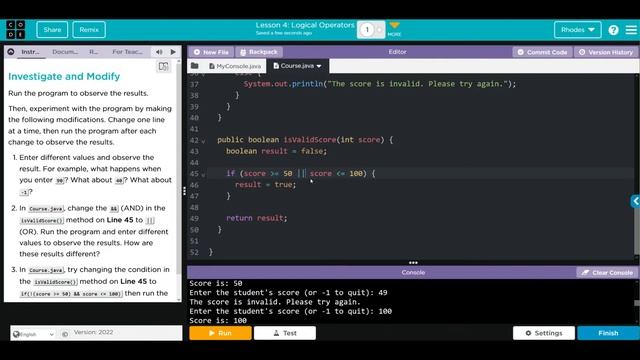Open the file browser folder icon
640x360 pixels.
pyautogui.click(x=195, y=66)
